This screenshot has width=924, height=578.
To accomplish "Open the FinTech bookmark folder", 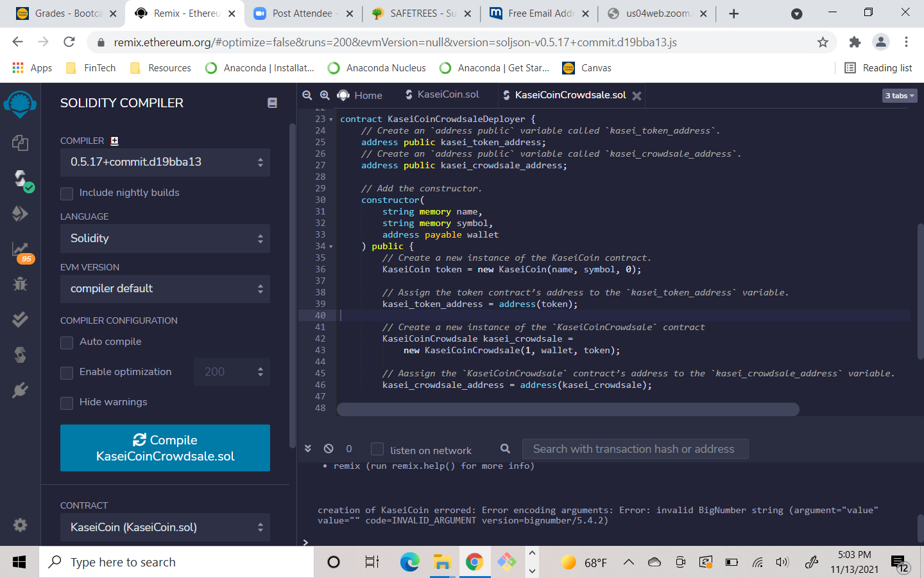I will [x=91, y=68].
